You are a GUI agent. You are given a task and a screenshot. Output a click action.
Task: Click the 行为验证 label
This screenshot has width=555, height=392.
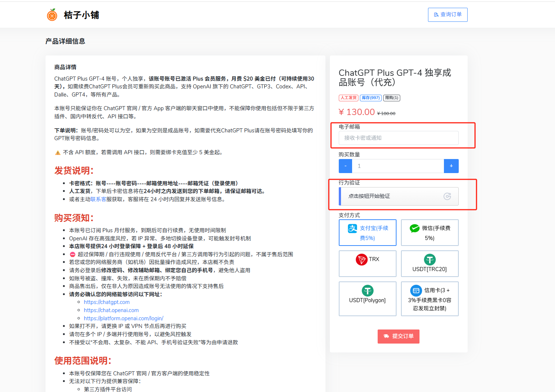(x=349, y=183)
